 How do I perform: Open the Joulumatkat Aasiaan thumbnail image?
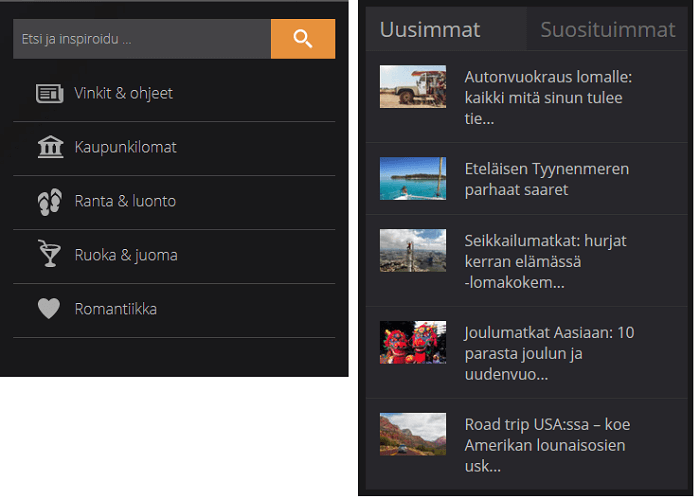point(413,342)
